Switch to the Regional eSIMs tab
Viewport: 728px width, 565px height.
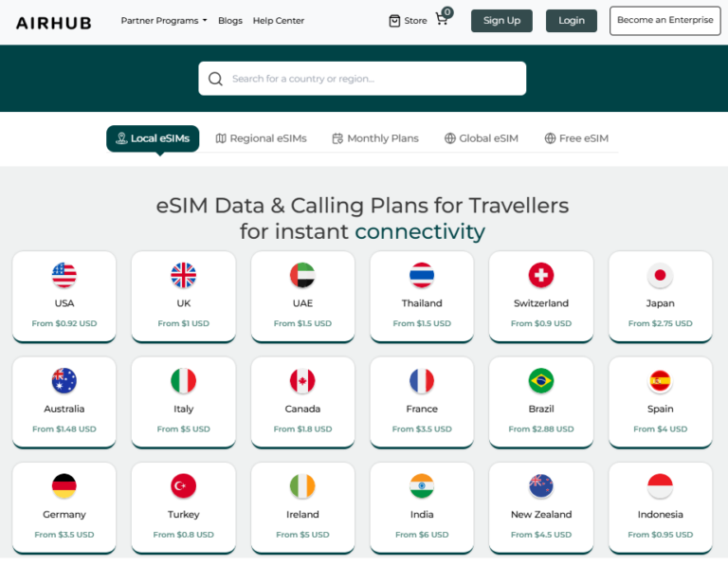pyautogui.click(x=261, y=138)
